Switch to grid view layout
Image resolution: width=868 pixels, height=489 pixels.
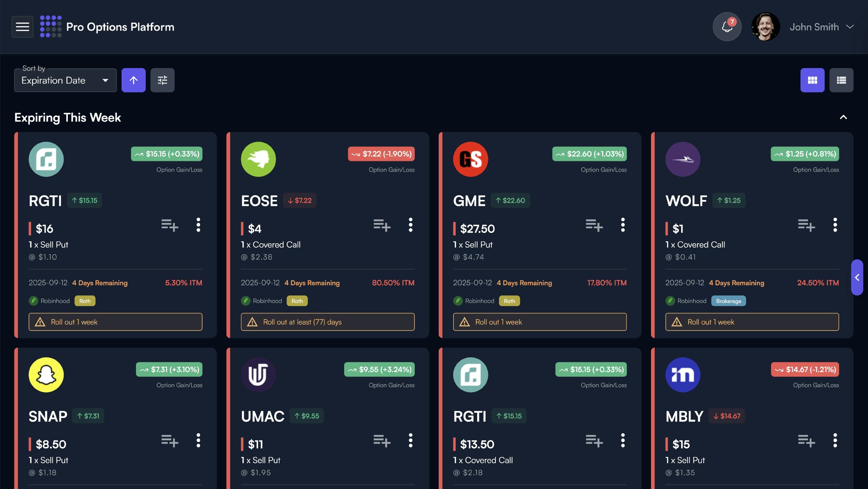[x=812, y=80]
